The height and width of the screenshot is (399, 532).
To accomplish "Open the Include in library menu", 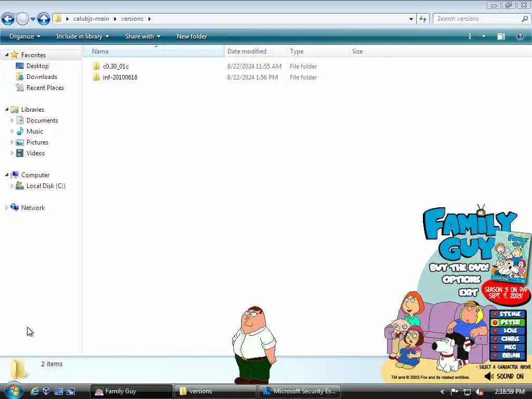I will (83, 36).
